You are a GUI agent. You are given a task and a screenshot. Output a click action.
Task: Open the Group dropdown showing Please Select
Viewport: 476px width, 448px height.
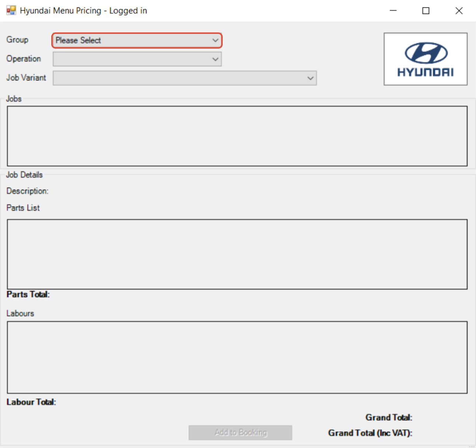[137, 40]
